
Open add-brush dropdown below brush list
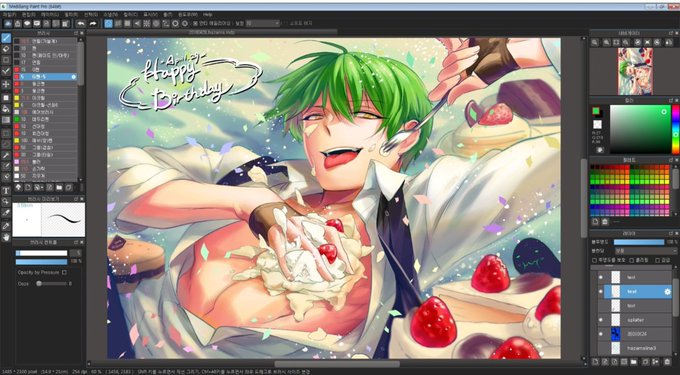tap(39, 187)
